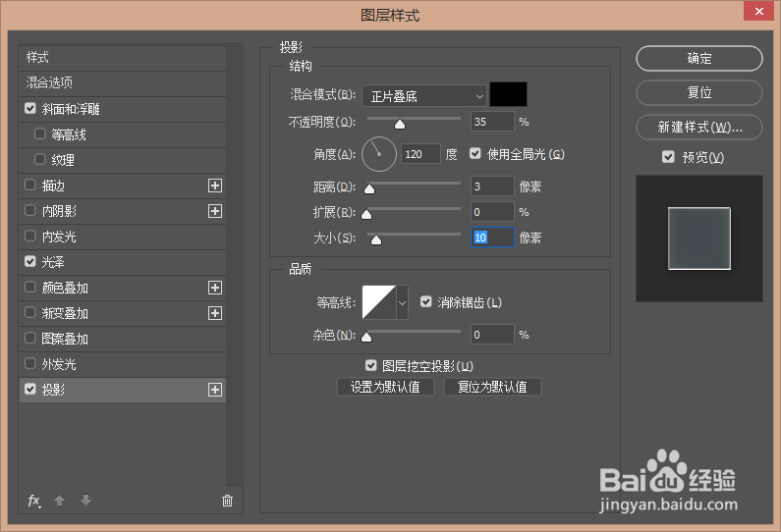The image size is (781, 532).
Task: Uncheck the 投影 checkbox
Action: pyautogui.click(x=30, y=389)
